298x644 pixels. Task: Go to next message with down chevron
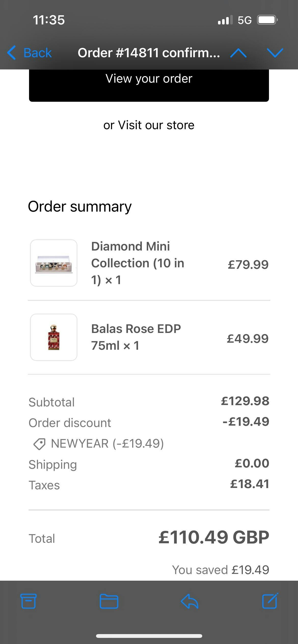pos(275,53)
